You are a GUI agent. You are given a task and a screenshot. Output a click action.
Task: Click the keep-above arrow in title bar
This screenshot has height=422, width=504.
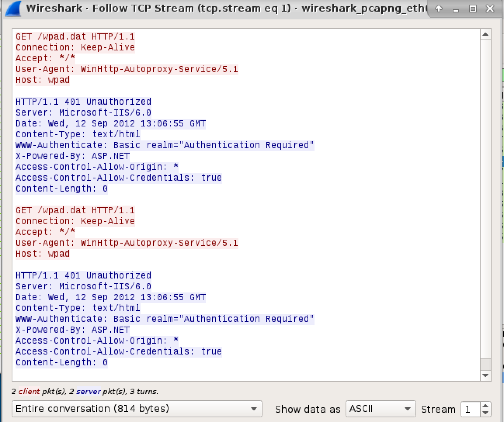point(439,9)
